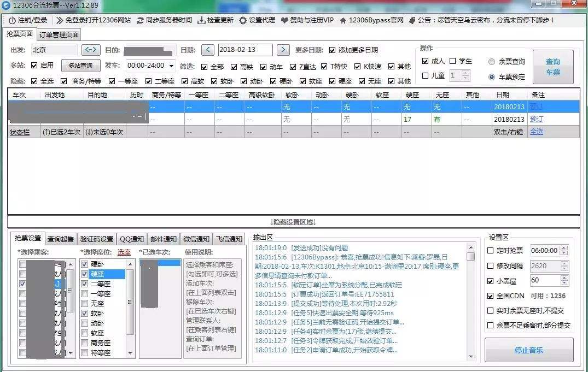Switch to 订单管理页面 tab

click(x=59, y=35)
